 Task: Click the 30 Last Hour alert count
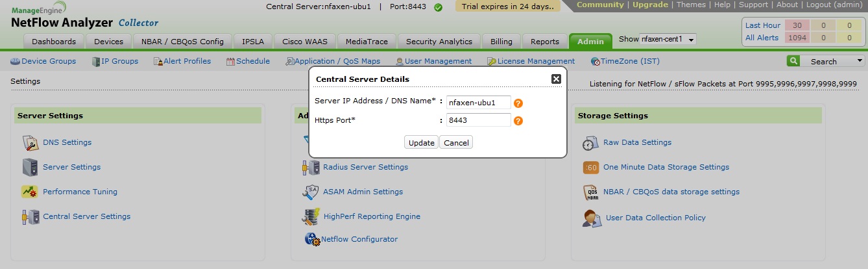tap(797, 25)
